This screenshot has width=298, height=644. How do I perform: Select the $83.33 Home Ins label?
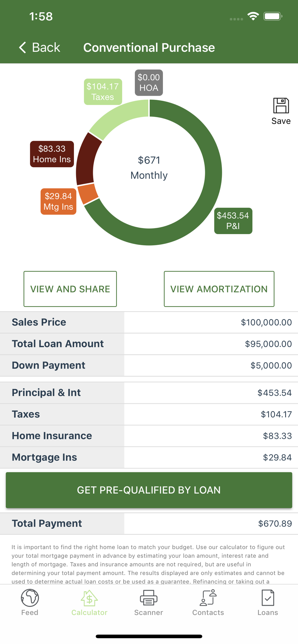point(52,154)
